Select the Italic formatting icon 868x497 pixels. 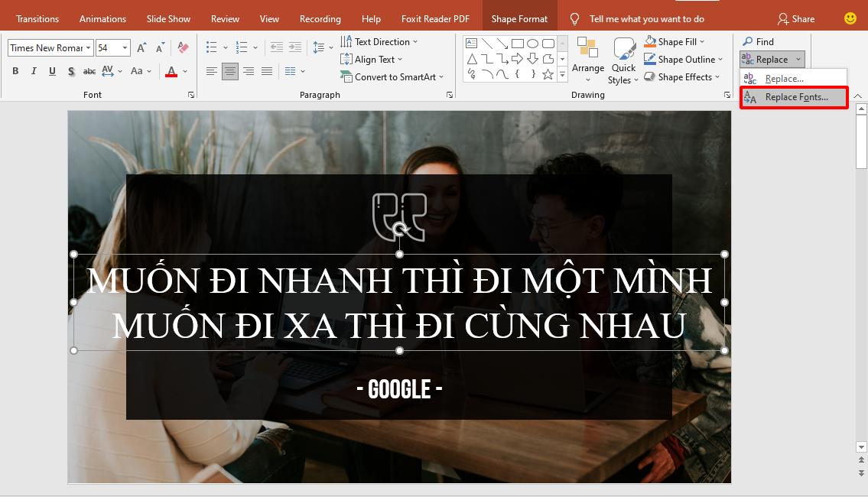[x=34, y=71]
